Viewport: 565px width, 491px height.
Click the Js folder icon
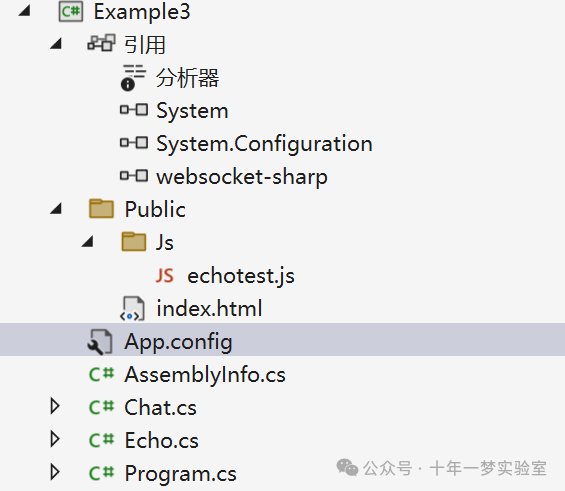point(134,241)
